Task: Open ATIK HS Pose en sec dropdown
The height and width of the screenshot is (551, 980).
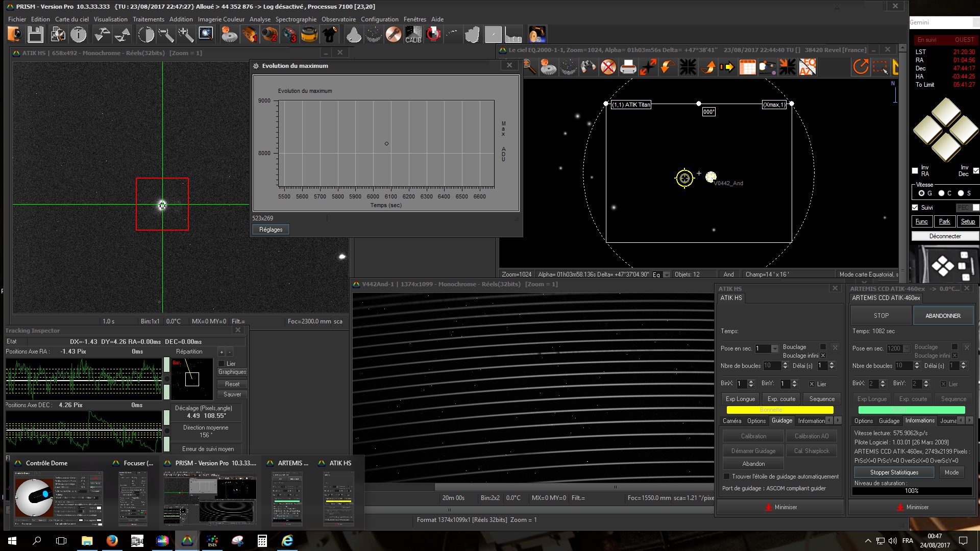Action: (774, 348)
